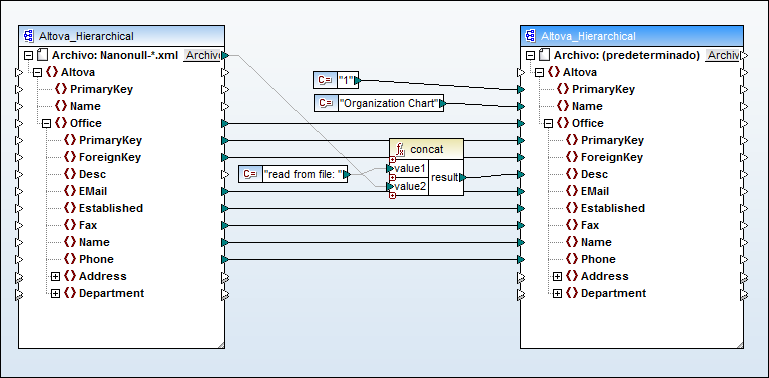Select source Name element under Altova

85,106
